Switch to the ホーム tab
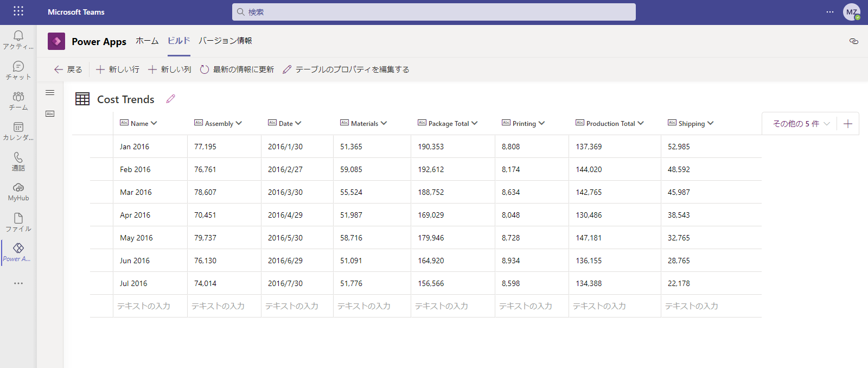 click(x=147, y=41)
